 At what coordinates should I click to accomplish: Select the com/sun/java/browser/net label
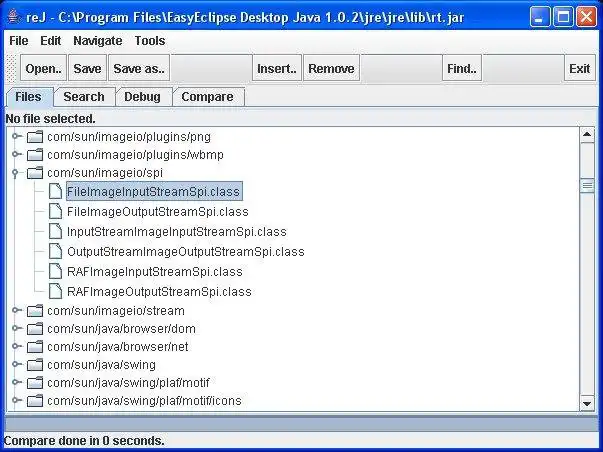pyautogui.click(x=118, y=347)
